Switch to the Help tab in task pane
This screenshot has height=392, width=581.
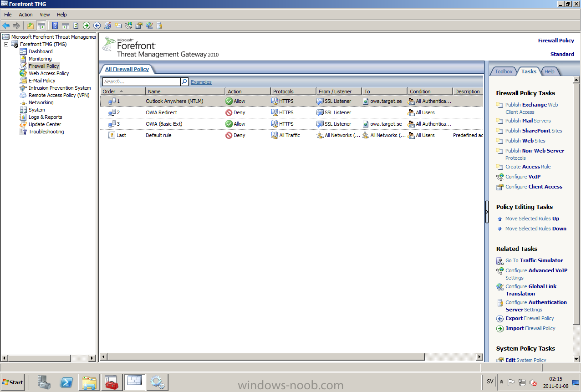pos(550,71)
